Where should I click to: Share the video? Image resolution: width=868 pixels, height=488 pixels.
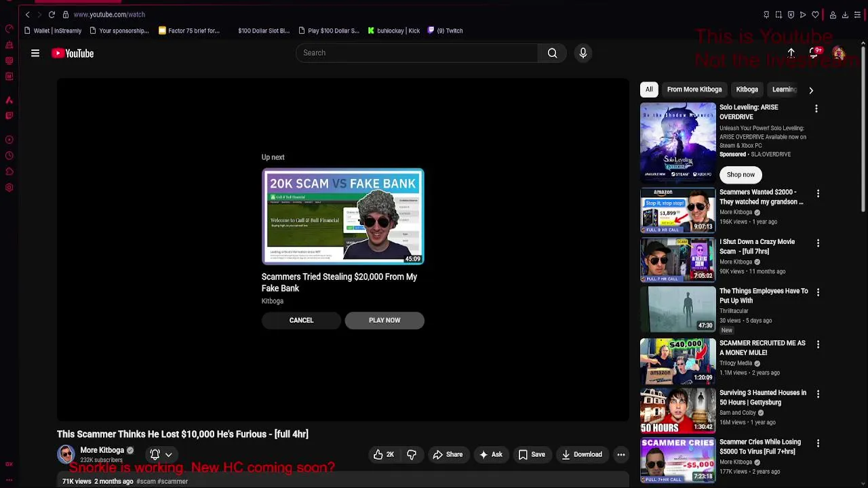[448, 455]
